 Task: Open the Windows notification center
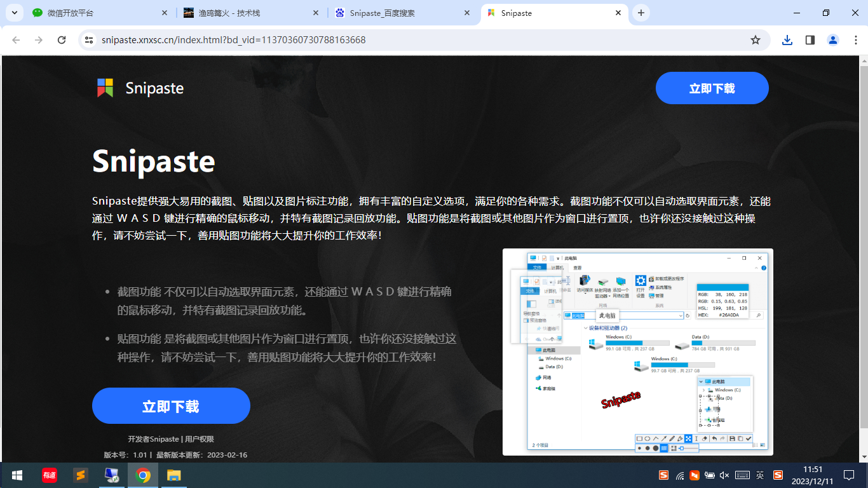[x=849, y=475]
